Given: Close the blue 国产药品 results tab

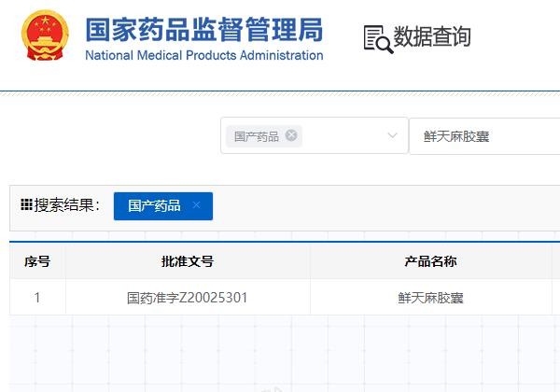Looking at the screenshot, I should (x=196, y=205).
